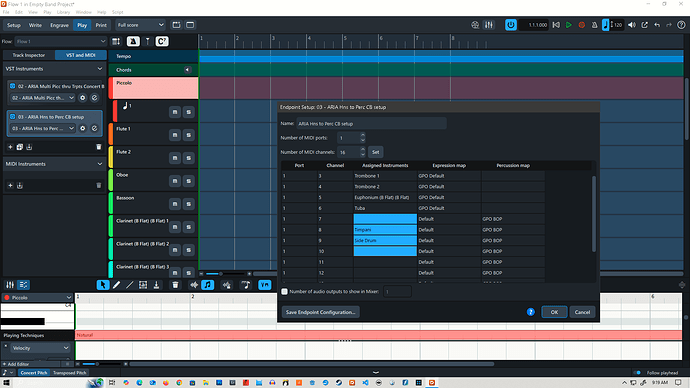Activate the power button in top toolbar
Viewport: 690px width, 388px height.
(x=510, y=25)
